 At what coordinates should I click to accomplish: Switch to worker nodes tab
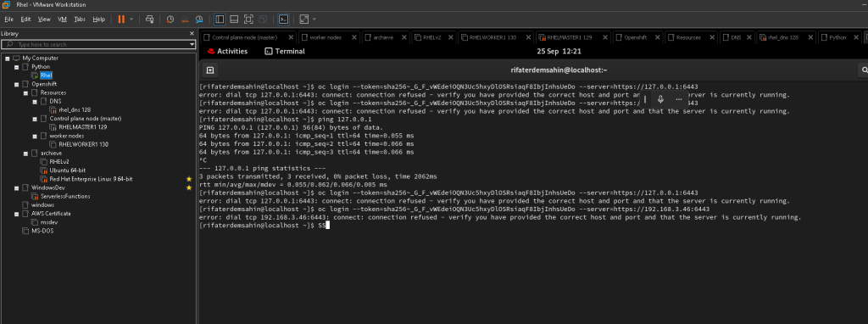[x=325, y=37]
